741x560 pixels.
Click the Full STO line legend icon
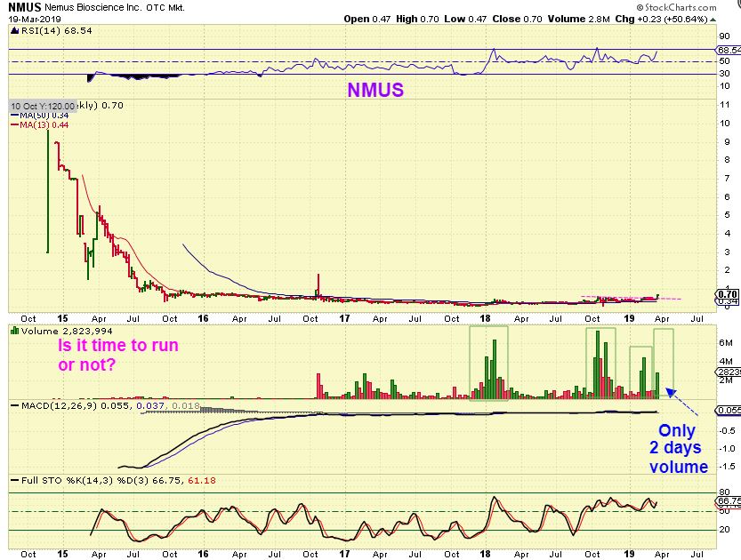click(x=14, y=481)
